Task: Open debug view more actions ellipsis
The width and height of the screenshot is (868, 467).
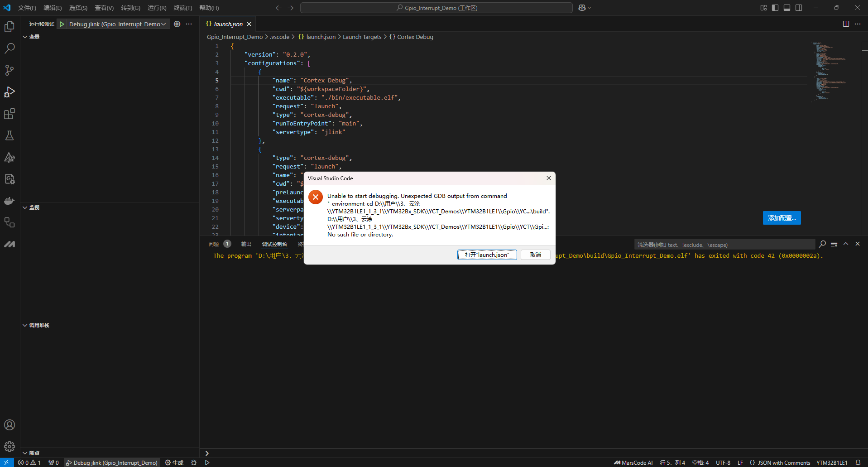Action: pyautogui.click(x=189, y=24)
